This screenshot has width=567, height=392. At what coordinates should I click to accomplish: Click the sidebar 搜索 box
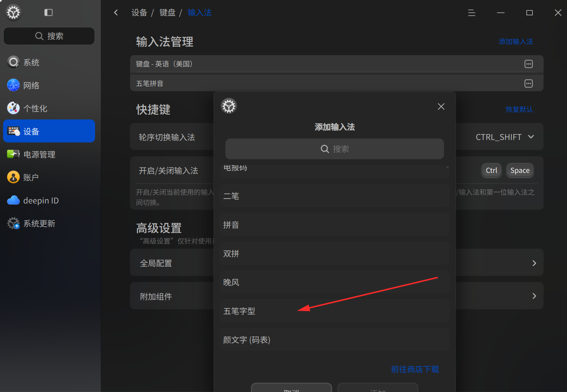click(x=49, y=36)
